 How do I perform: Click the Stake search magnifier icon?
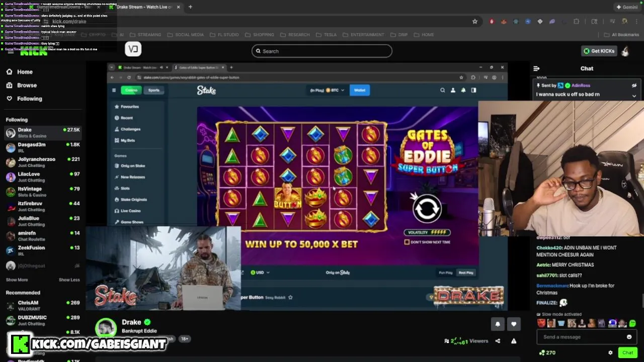pyautogui.click(x=443, y=90)
